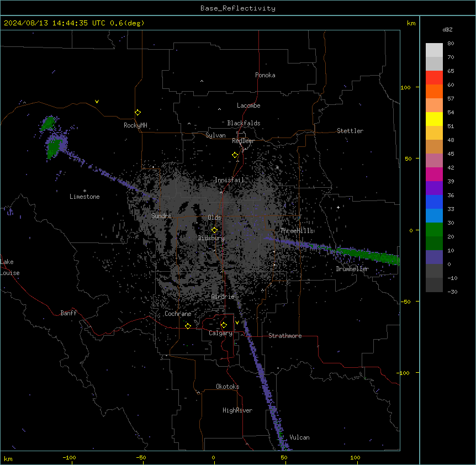The width and height of the screenshot is (476, 465).
Task: Click the Innisfail city label
Action: (230, 180)
